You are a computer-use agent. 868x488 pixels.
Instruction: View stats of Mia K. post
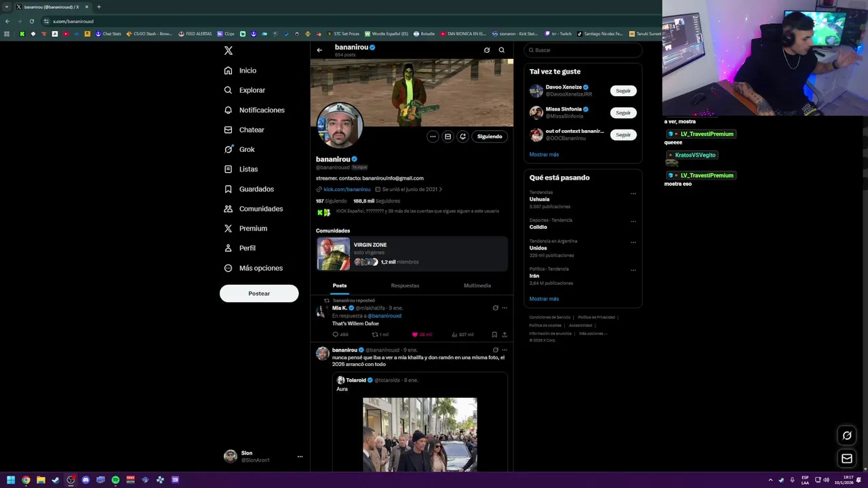pyautogui.click(x=463, y=335)
